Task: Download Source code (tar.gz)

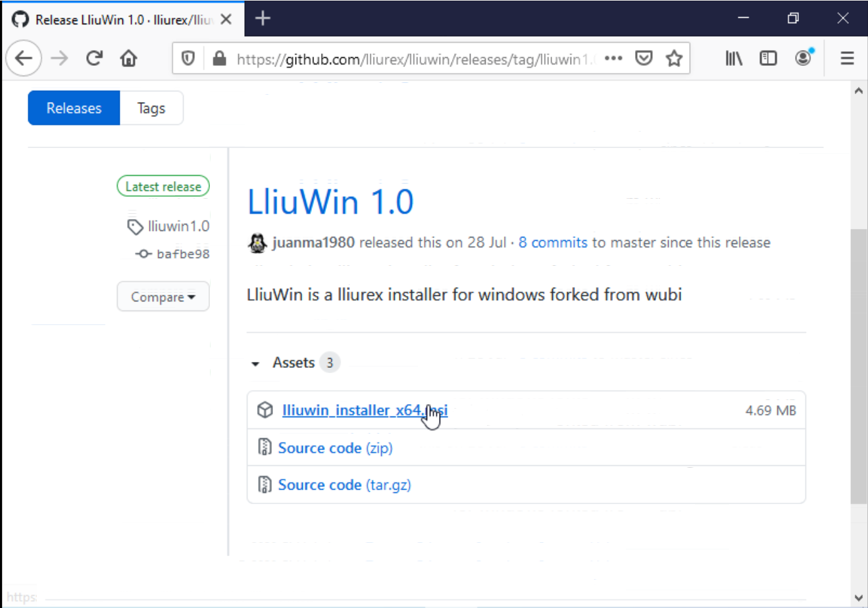Action: tap(344, 485)
